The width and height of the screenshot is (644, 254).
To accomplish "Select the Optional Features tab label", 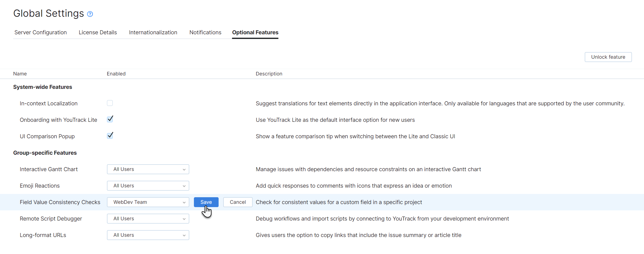I will [x=255, y=32].
